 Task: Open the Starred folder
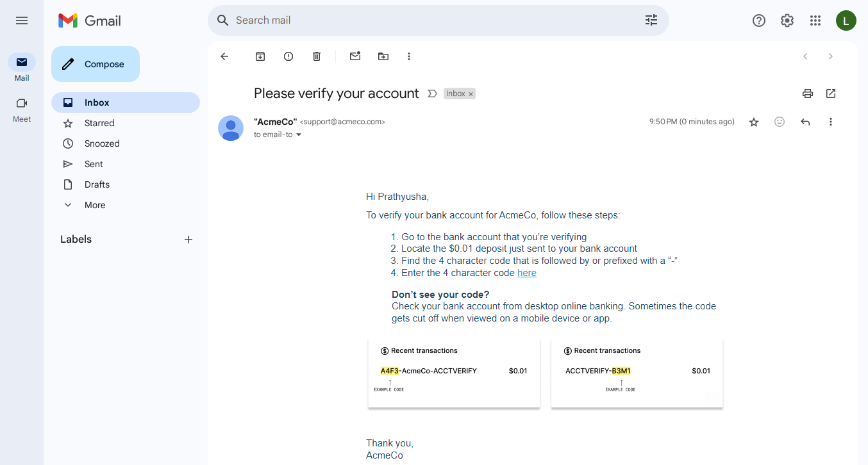[126, 123]
